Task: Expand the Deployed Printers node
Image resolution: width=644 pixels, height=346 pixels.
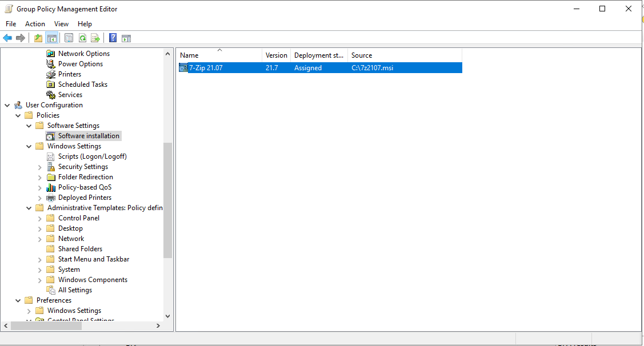Action: click(x=40, y=198)
